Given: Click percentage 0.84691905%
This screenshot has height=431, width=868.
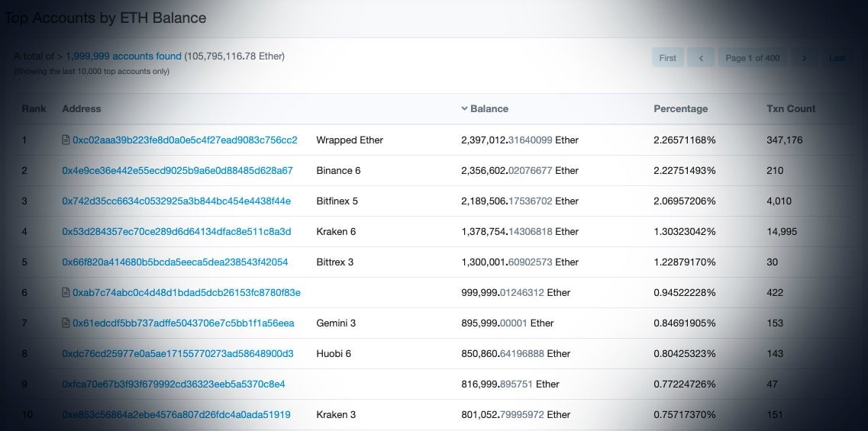Looking at the screenshot, I should pyautogui.click(x=685, y=323).
